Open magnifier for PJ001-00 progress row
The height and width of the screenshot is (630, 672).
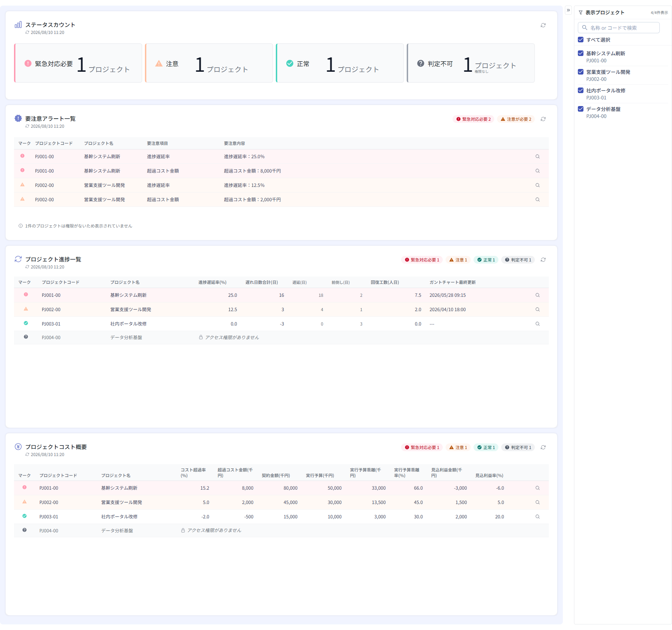[x=537, y=295]
